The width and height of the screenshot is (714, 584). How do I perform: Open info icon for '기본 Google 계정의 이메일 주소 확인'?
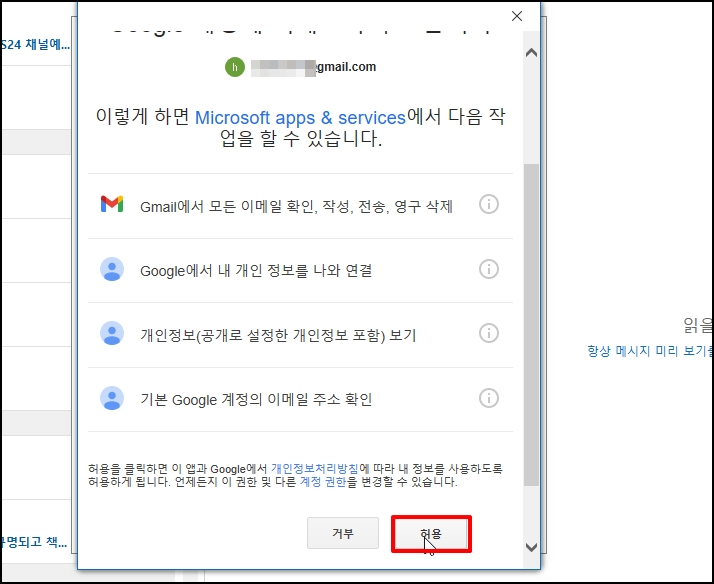(489, 398)
